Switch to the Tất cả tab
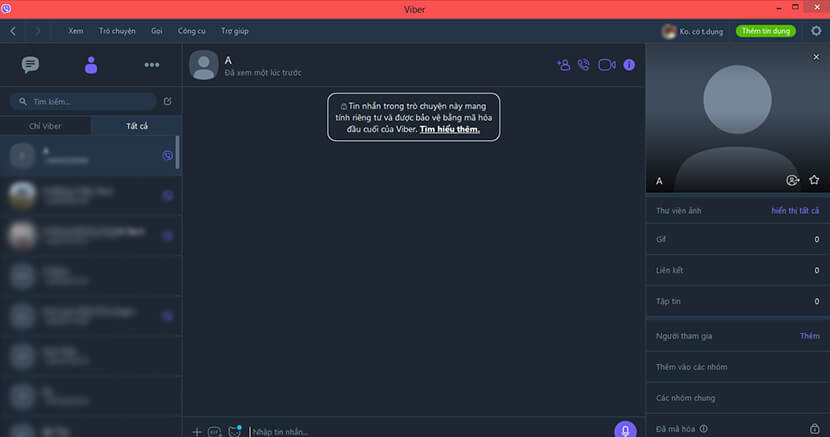The image size is (830, 437). 137,126
